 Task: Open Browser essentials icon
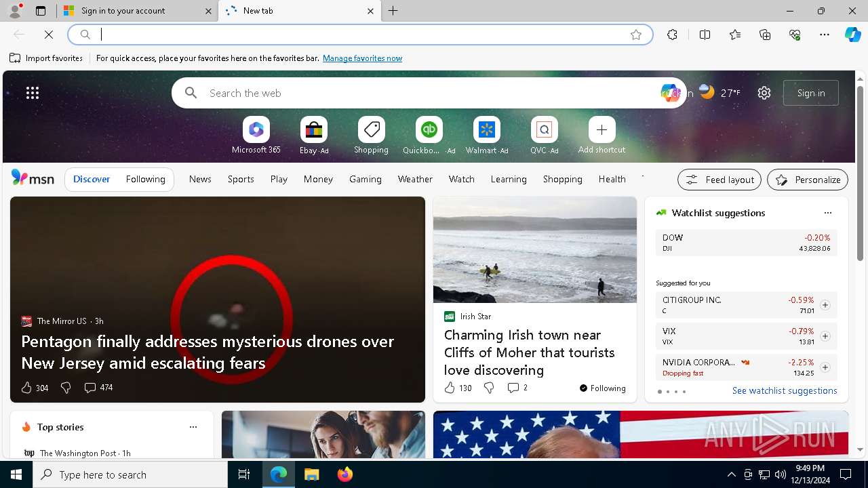pos(795,35)
